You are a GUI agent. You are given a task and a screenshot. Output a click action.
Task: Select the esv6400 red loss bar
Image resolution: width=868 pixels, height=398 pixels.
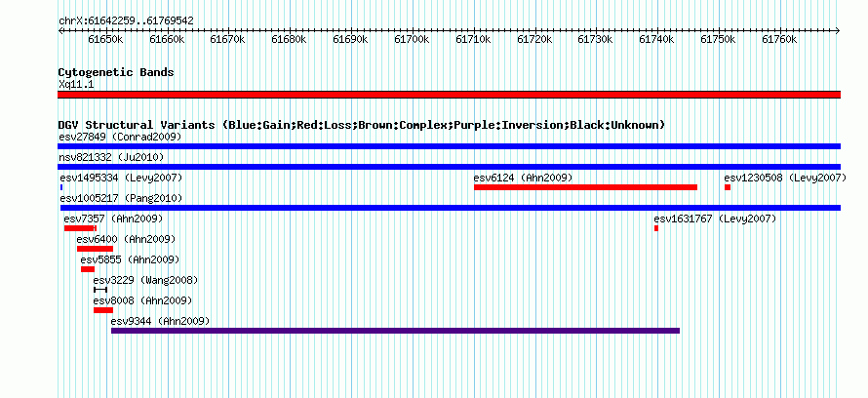[95, 249]
